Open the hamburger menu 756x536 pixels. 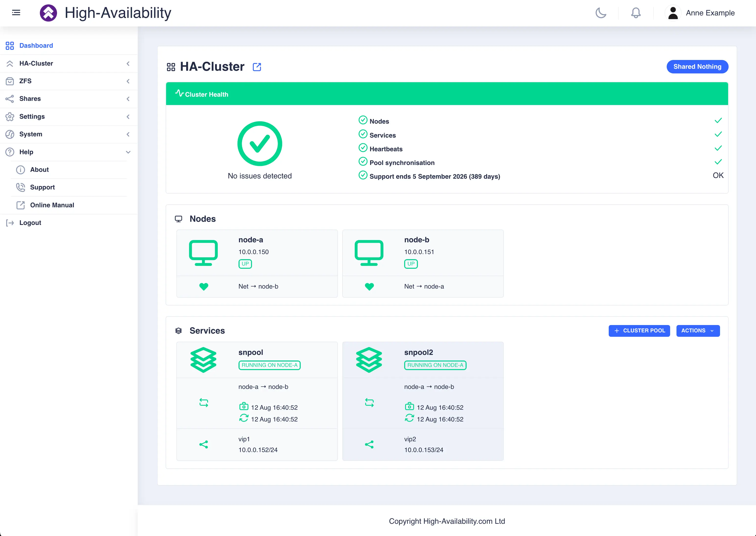(16, 12)
